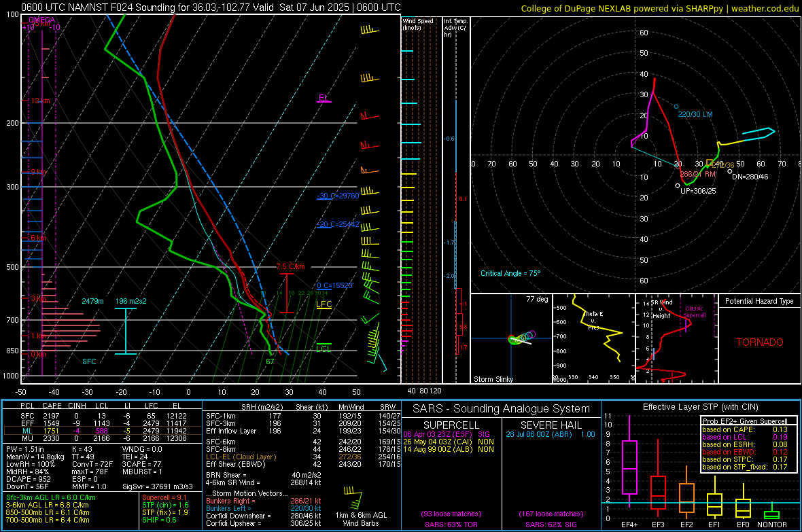Click the 'Sfc-3km AGL LR = 6.0 C/km' line
Image resolution: width=802 pixels, height=532 pixels.
click(x=51, y=497)
